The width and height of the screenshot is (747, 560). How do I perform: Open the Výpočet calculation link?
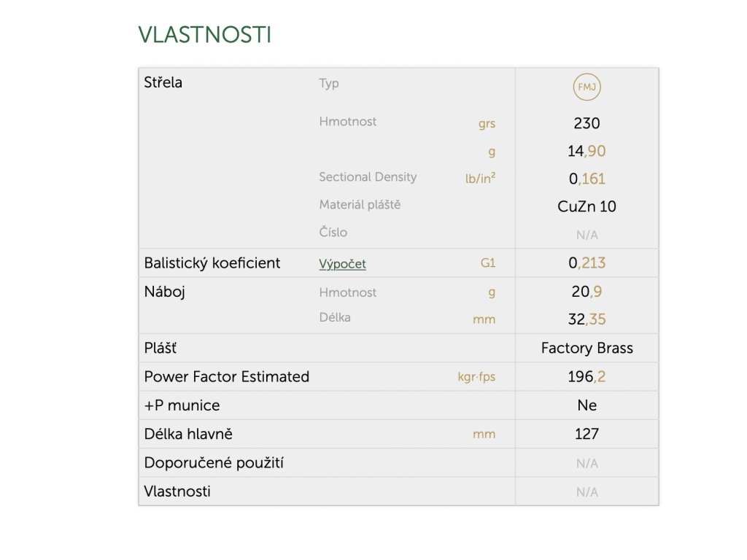click(342, 264)
